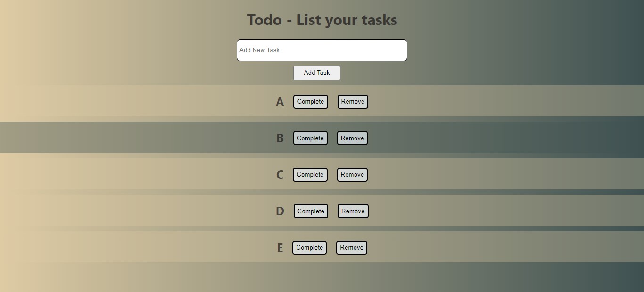Click the Add New Task input field

pos(322,50)
